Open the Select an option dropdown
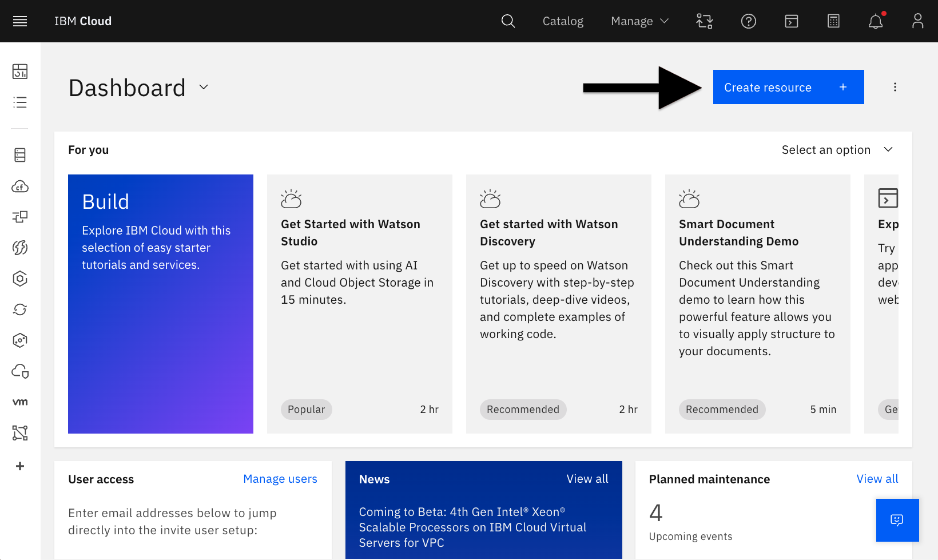This screenshot has width=938, height=560. pyautogui.click(x=837, y=150)
